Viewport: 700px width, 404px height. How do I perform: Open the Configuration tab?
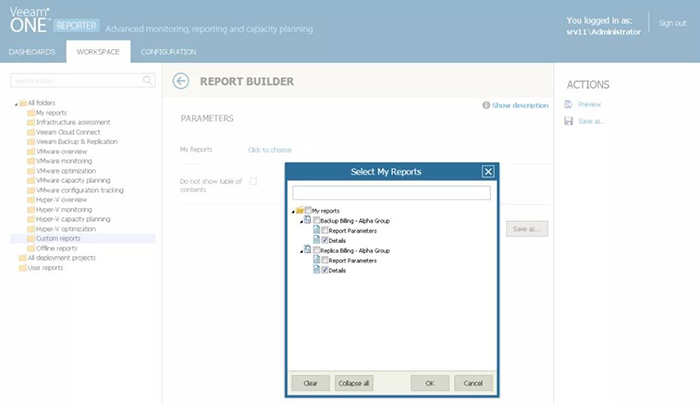pos(168,51)
